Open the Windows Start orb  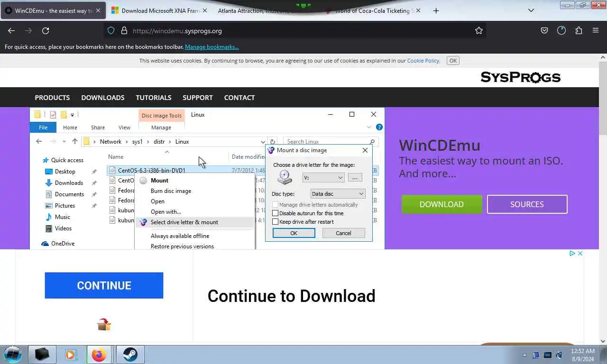[13, 354]
